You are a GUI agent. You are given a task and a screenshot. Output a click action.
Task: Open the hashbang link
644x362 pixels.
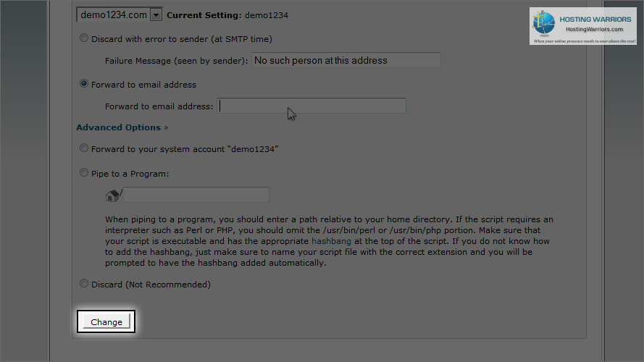331,241
